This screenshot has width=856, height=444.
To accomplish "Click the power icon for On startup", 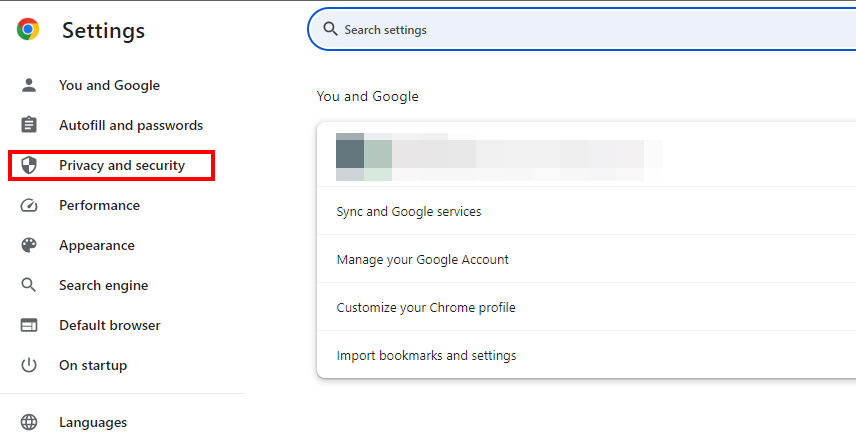I will [x=28, y=365].
